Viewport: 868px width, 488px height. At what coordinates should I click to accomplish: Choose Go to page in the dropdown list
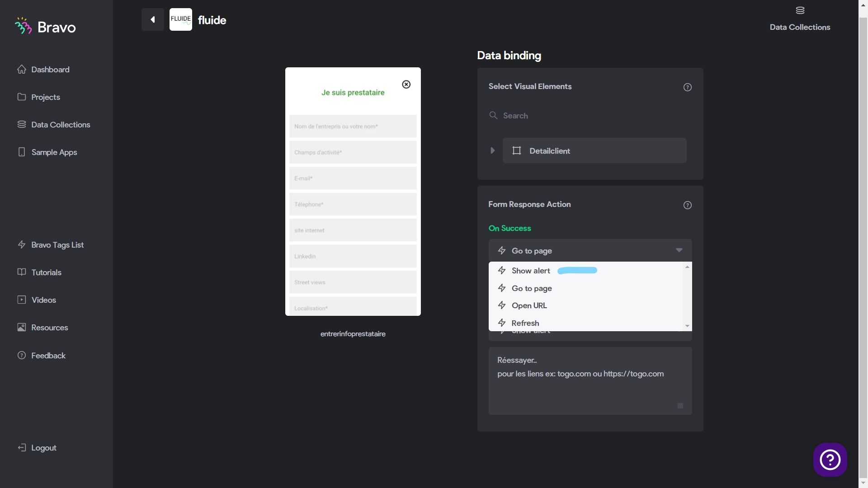coord(585,288)
